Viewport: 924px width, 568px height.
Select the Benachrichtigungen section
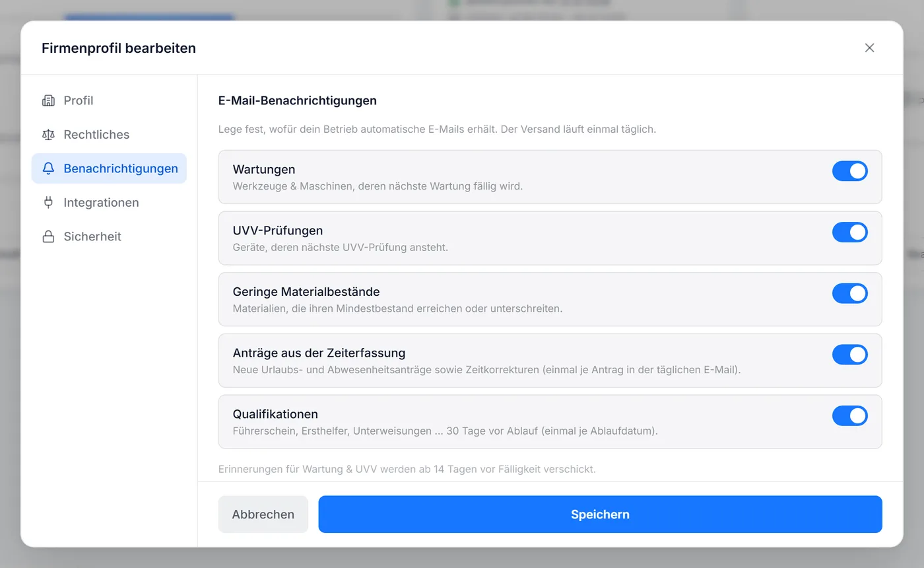[109, 168]
